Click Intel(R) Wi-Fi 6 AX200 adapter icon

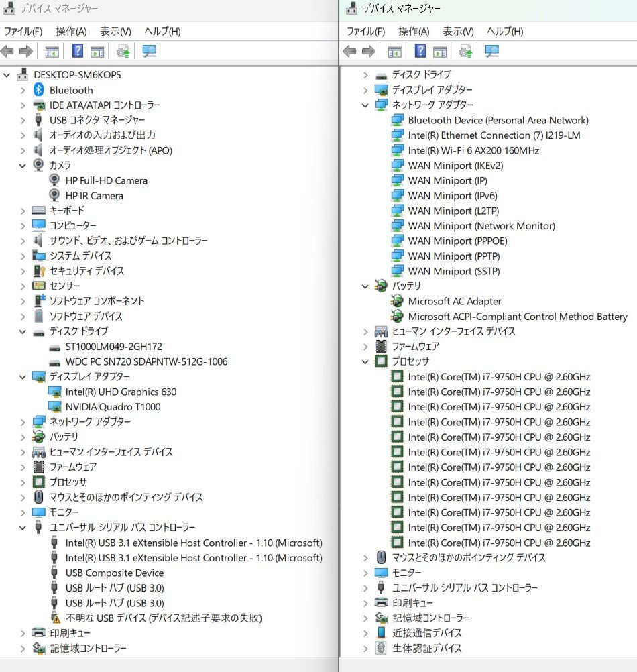pos(397,150)
